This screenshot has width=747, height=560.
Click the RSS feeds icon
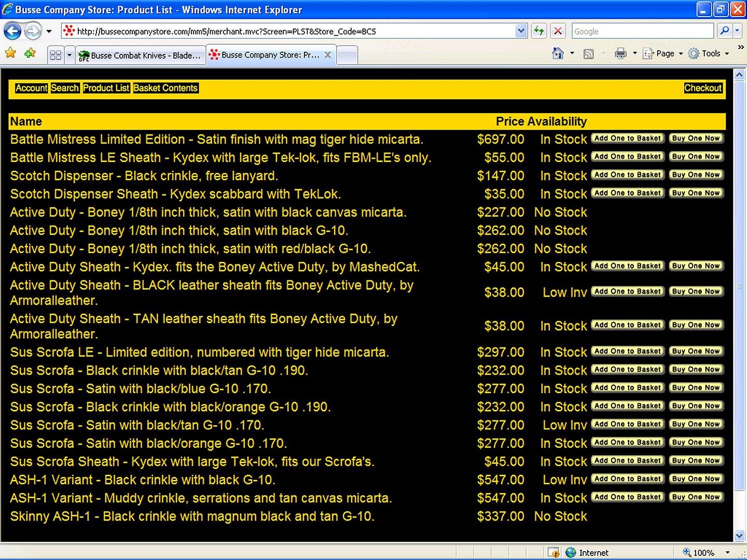(589, 53)
